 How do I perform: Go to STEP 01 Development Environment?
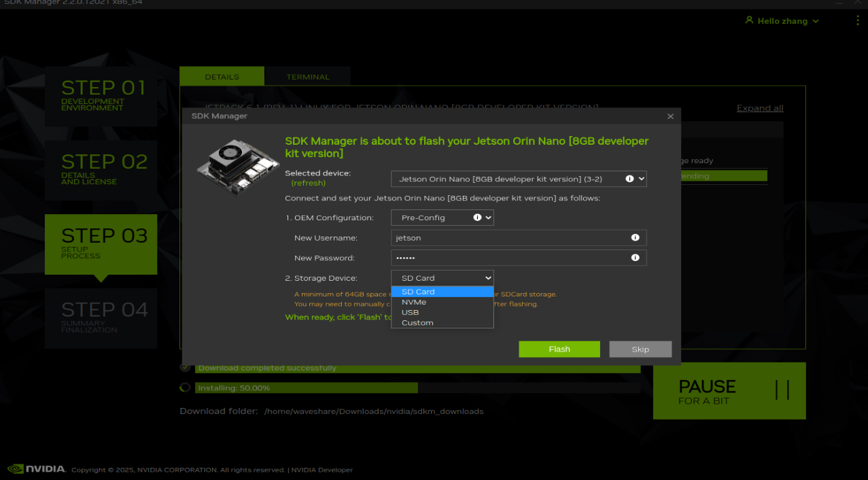pos(101,96)
